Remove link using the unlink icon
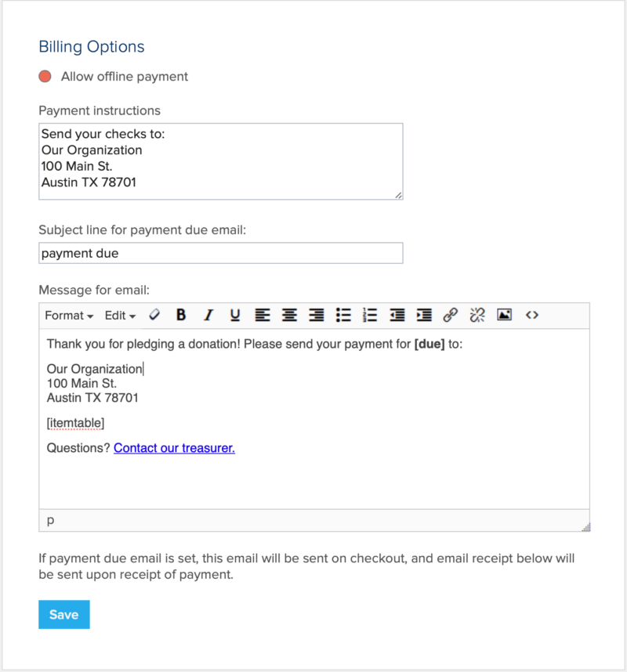The image size is (627, 672). click(477, 315)
